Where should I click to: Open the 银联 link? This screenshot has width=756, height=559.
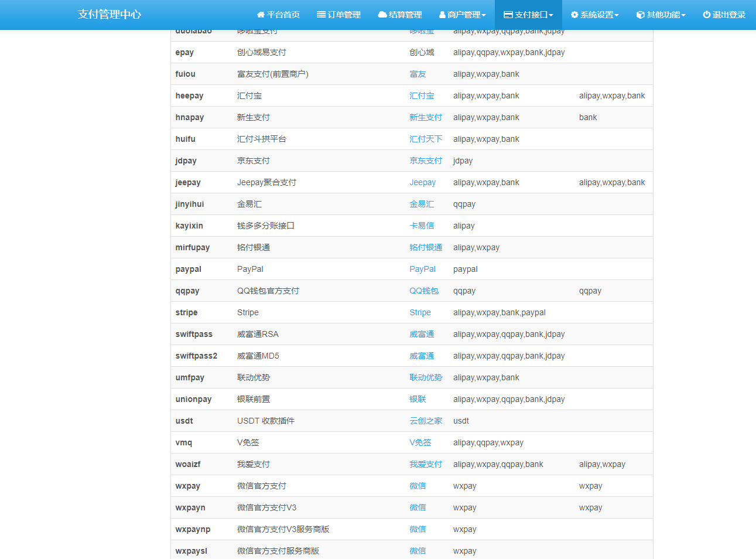point(418,399)
